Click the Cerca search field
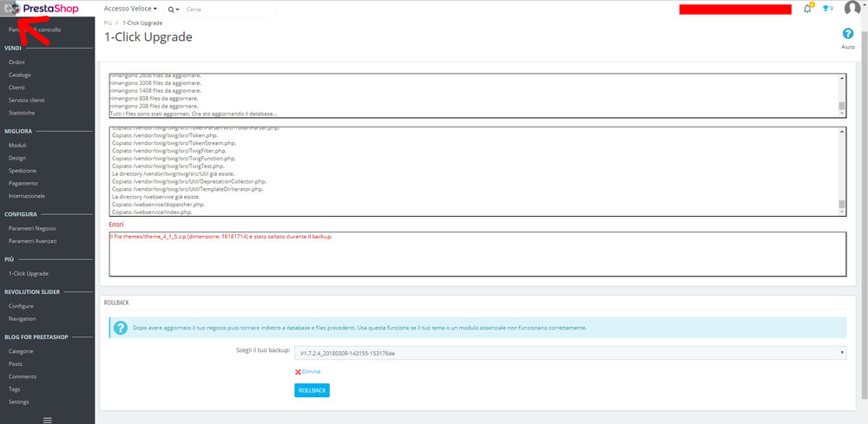This screenshot has height=424, width=868. (230, 10)
